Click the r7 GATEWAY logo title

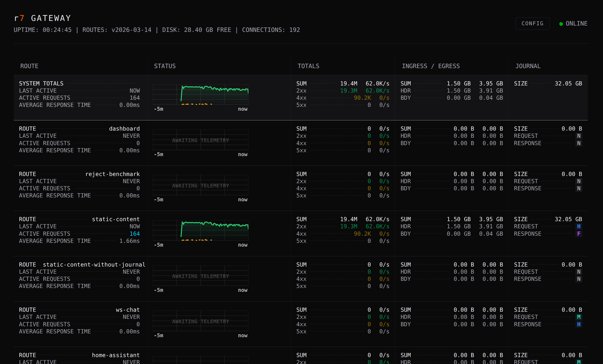coord(42,18)
